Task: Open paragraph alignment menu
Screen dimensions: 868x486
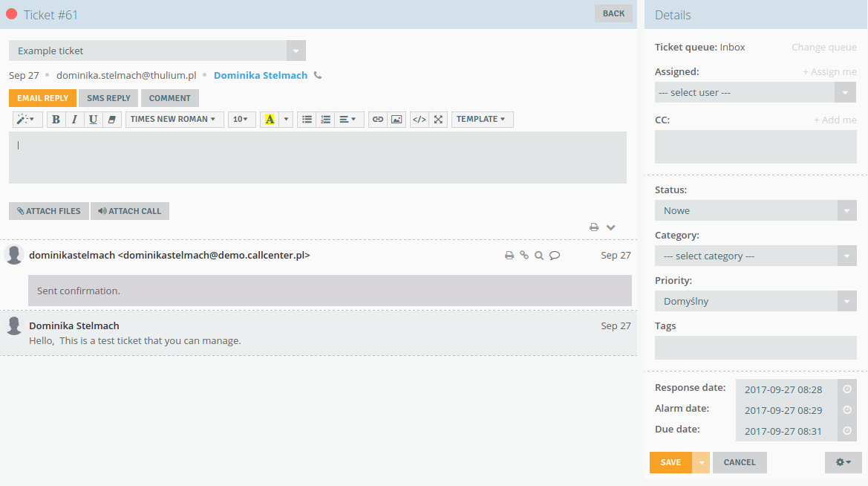Action: pyautogui.click(x=349, y=119)
